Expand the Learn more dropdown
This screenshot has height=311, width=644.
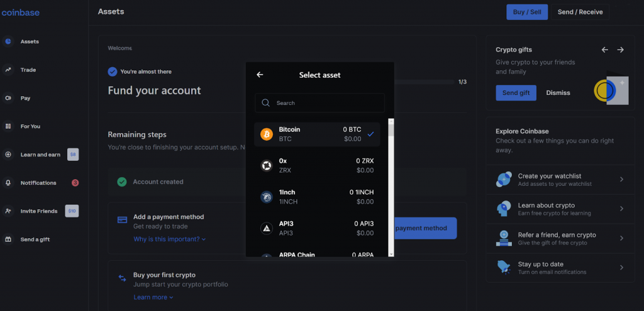coord(153,297)
